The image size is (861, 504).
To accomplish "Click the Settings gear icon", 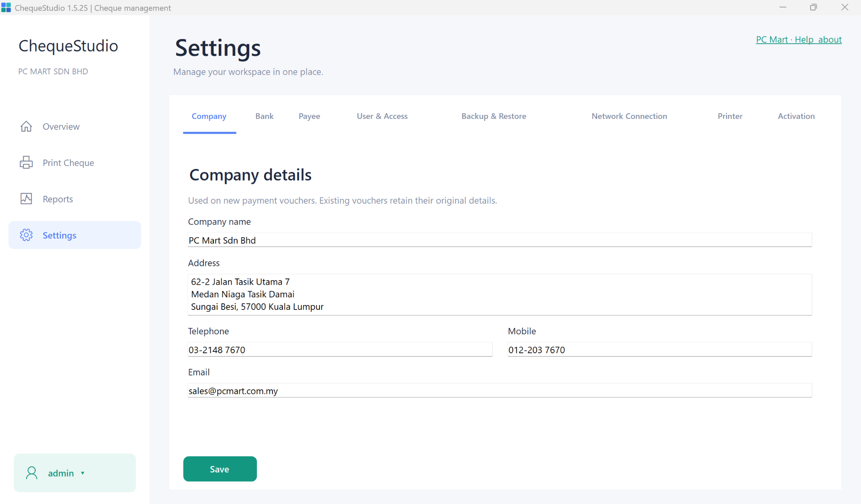I will [x=26, y=235].
